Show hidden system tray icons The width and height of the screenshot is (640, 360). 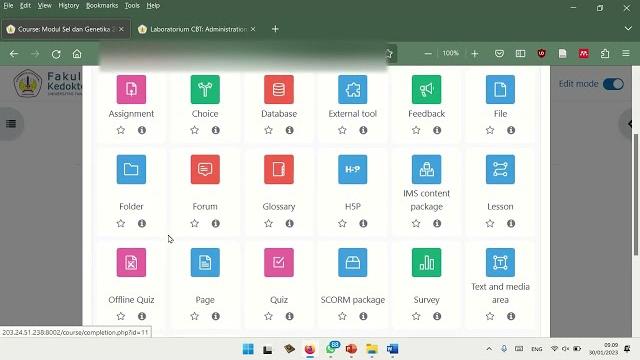coord(489,349)
